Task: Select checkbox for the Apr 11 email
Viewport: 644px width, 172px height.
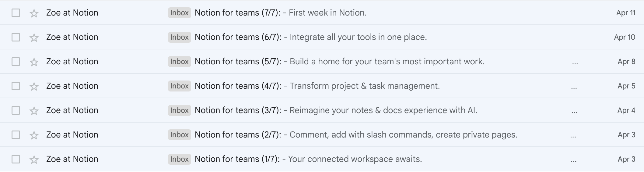Action: pyautogui.click(x=16, y=13)
